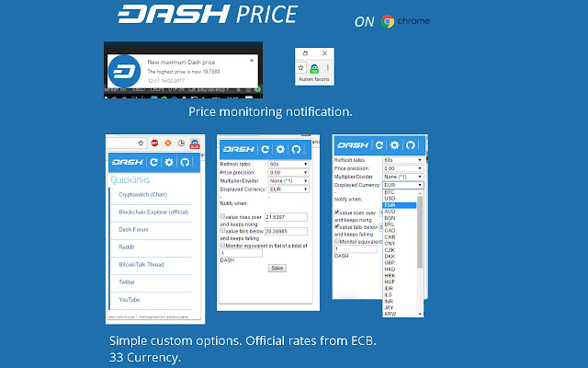
Task: Open the Chrome three-dot menu
Action: coord(328,67)
